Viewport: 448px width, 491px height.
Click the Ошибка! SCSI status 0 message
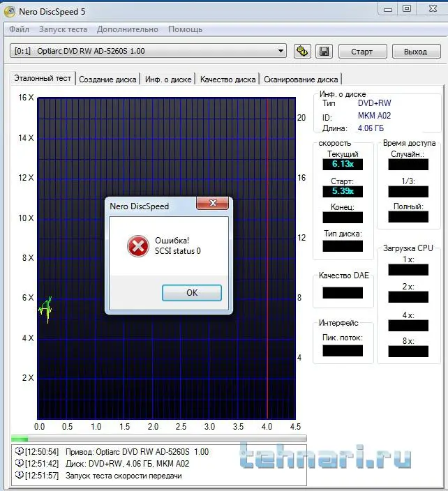(178, 245)
